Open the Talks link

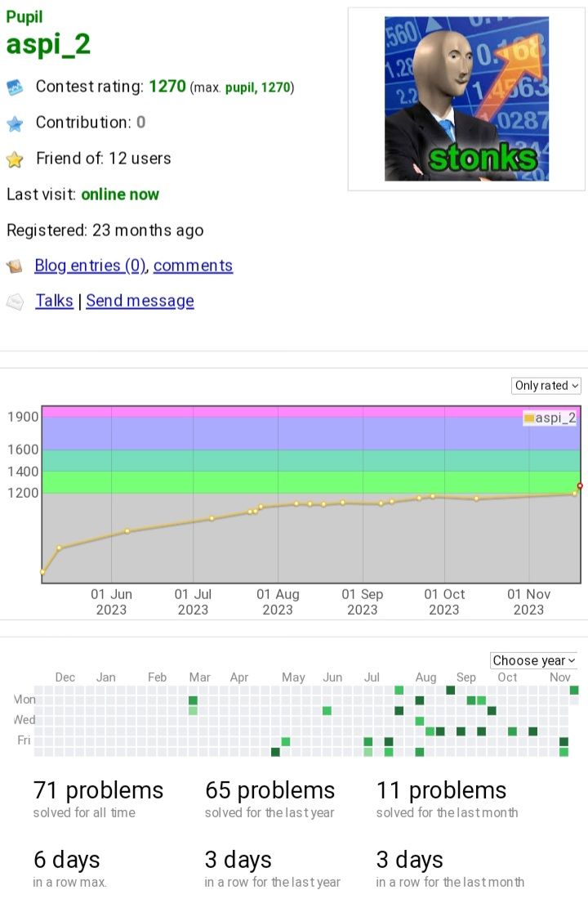pos(55,301)
